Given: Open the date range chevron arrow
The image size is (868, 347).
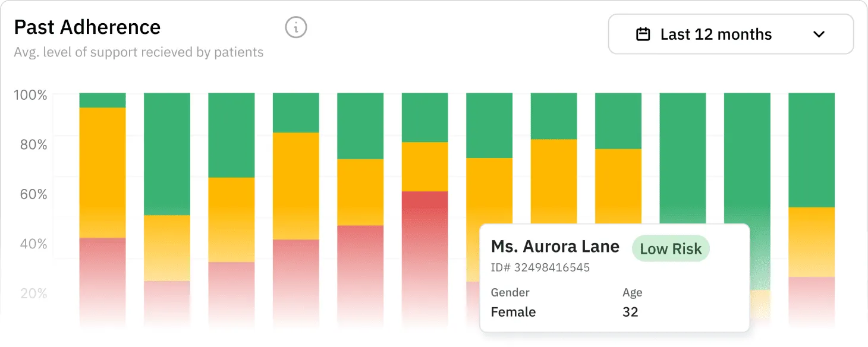Looking at the screenshot, I should (819, 34).
